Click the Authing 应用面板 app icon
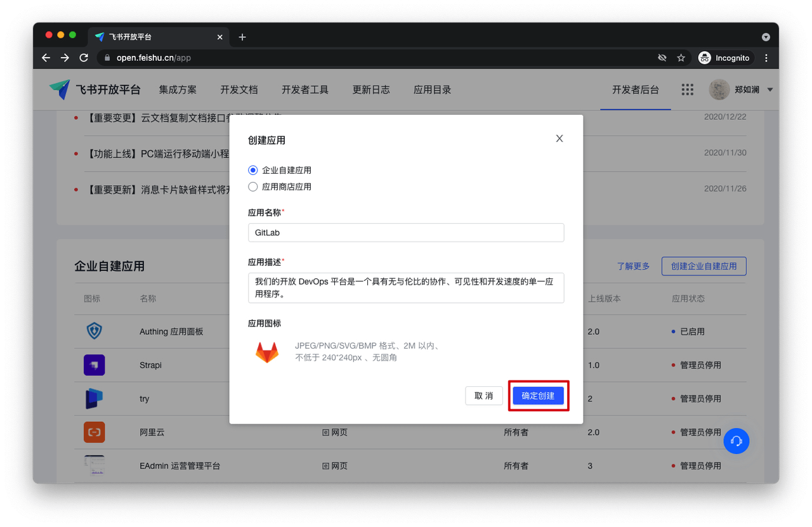Screen dimensions: 812x527 (x=94, y=331)
